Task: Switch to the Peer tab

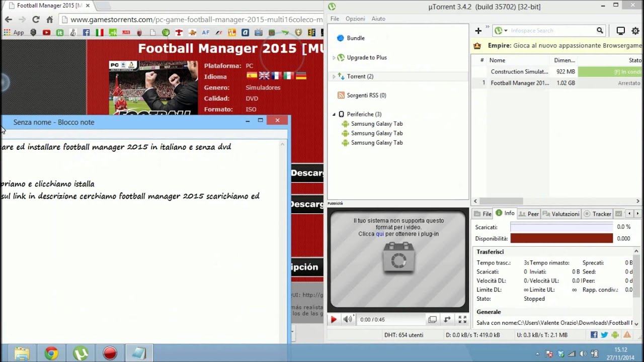Action: pos(529,214)
